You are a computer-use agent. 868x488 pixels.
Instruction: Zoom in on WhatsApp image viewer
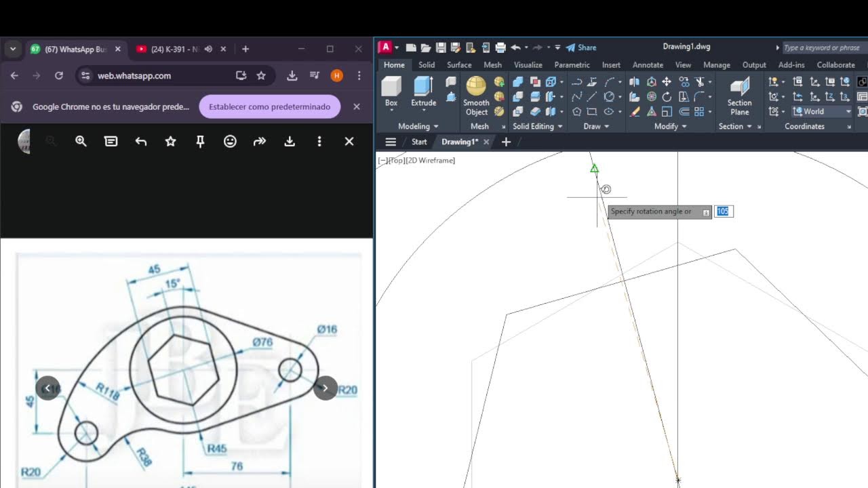81,141
